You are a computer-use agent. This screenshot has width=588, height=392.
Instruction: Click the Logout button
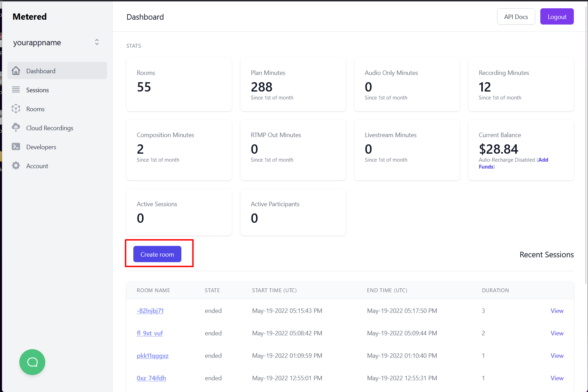[557, 17]
